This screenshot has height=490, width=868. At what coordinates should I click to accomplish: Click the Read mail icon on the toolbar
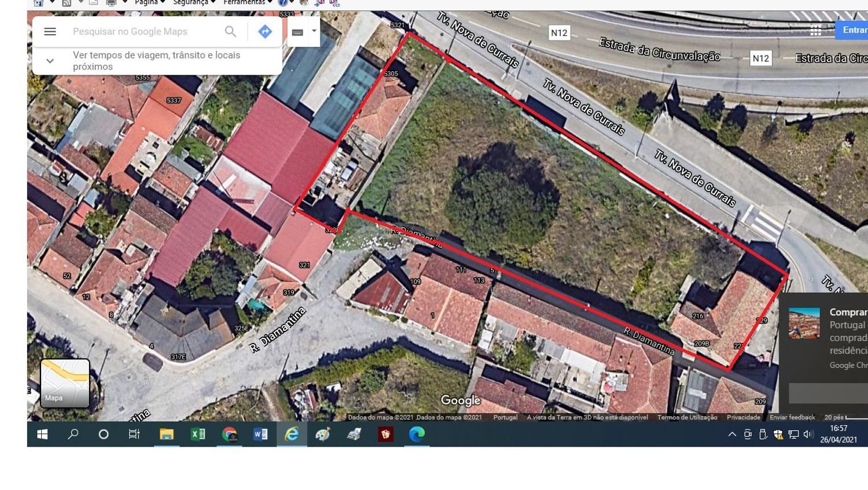93,2
